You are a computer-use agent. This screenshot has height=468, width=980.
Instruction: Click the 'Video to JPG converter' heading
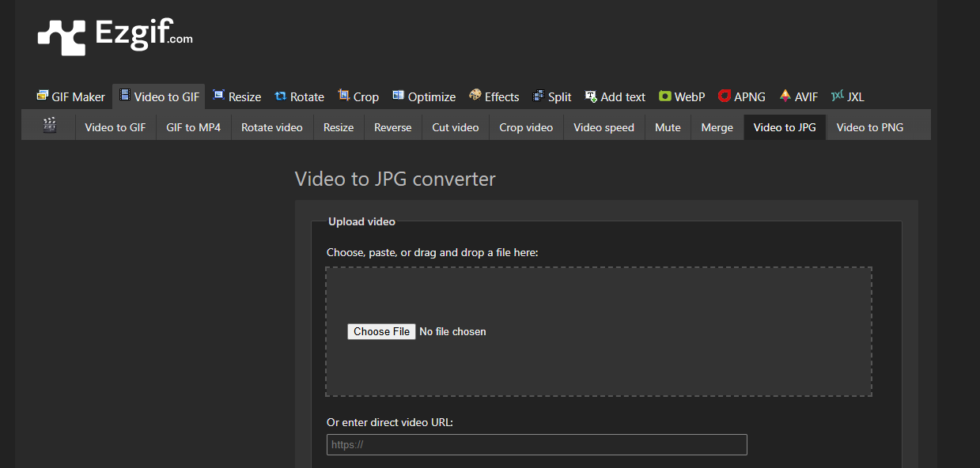tap(395, 179)
